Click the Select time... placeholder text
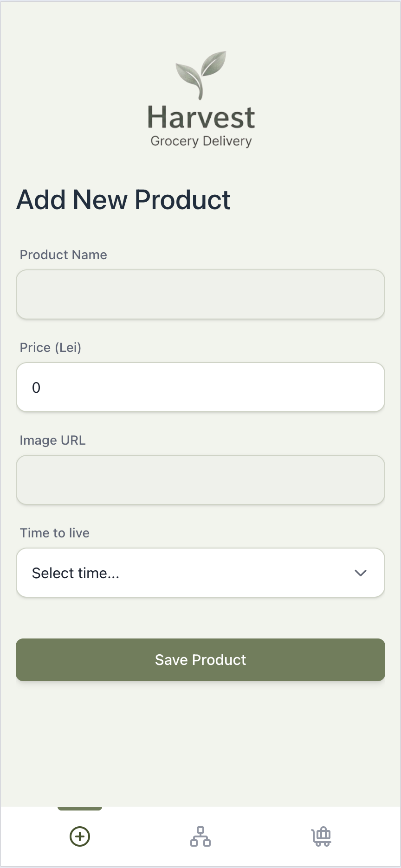Image resolution: width=401 pixels, height=868 pixels. [76, 573]
